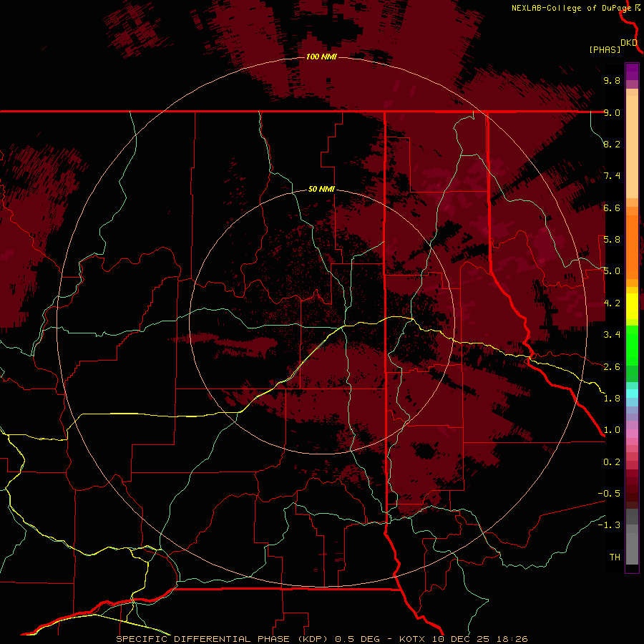Screen dimensions: 644x644
Task: Click the 9.0 value on color scale
Action: pos(612,112)
